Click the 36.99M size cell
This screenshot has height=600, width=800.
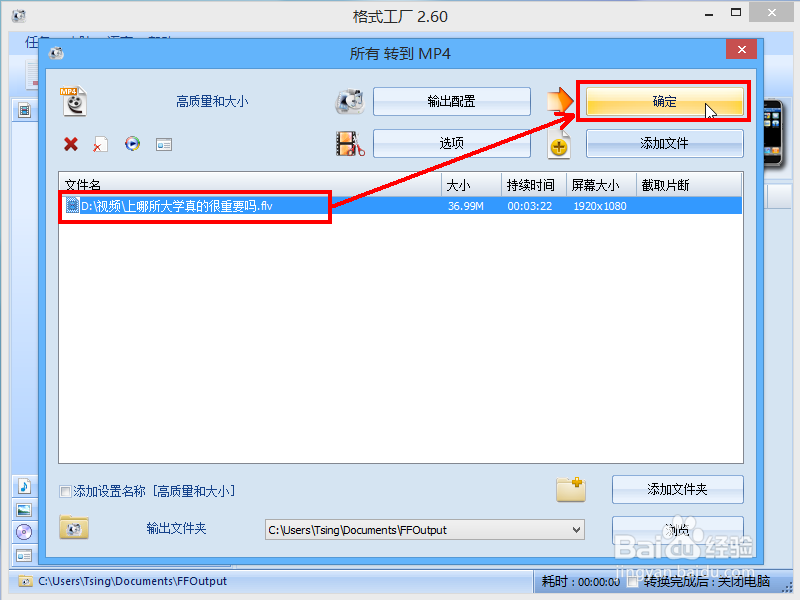point(466,206)
